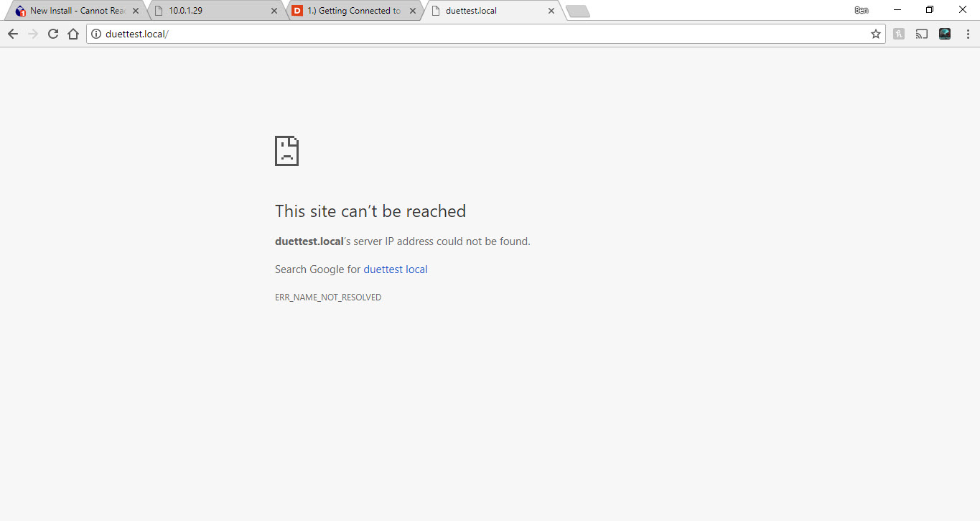This screenshot has width=980, height=521.
Task: Open the Chrome menu three dots
Action: click(x=966, y=34)
